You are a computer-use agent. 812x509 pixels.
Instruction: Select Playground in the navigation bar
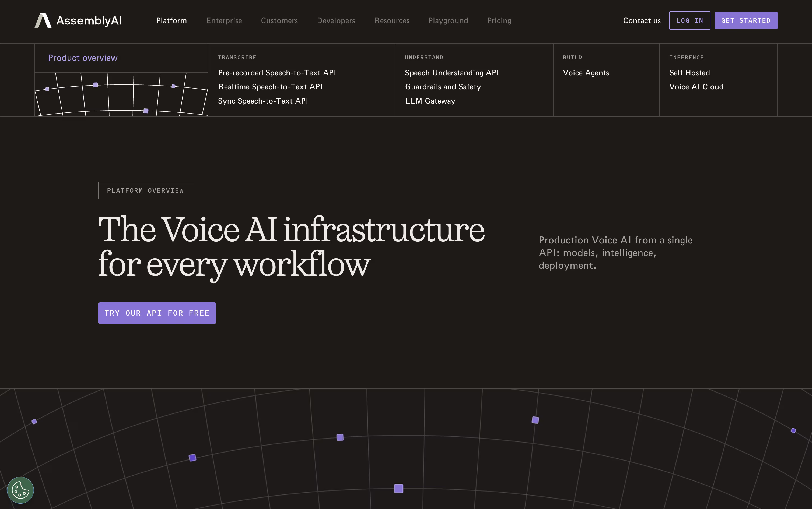click(x=448, y=20)
